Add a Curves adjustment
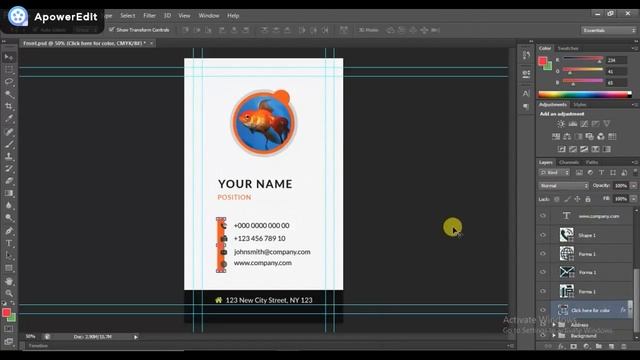 (584, 124)
